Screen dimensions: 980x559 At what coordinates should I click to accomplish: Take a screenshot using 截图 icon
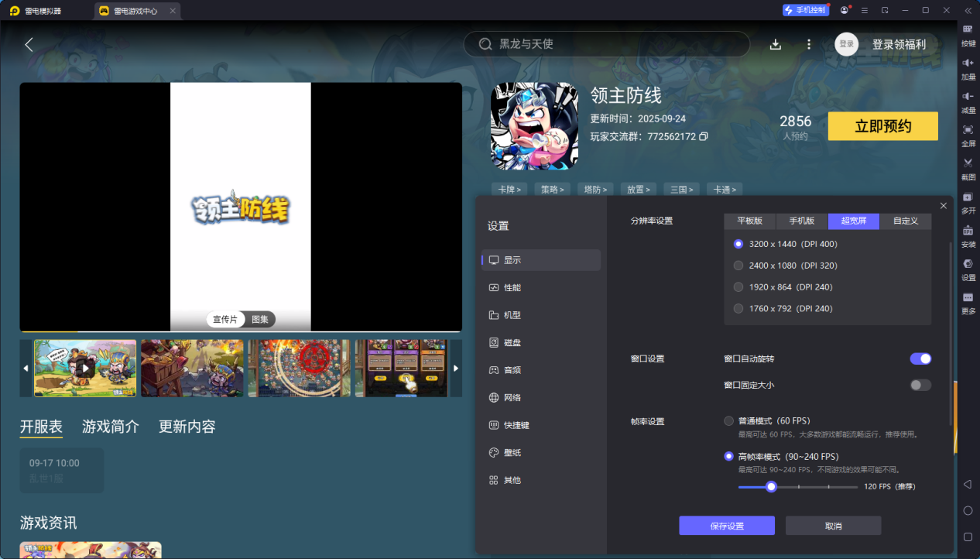tap(968, 167)
